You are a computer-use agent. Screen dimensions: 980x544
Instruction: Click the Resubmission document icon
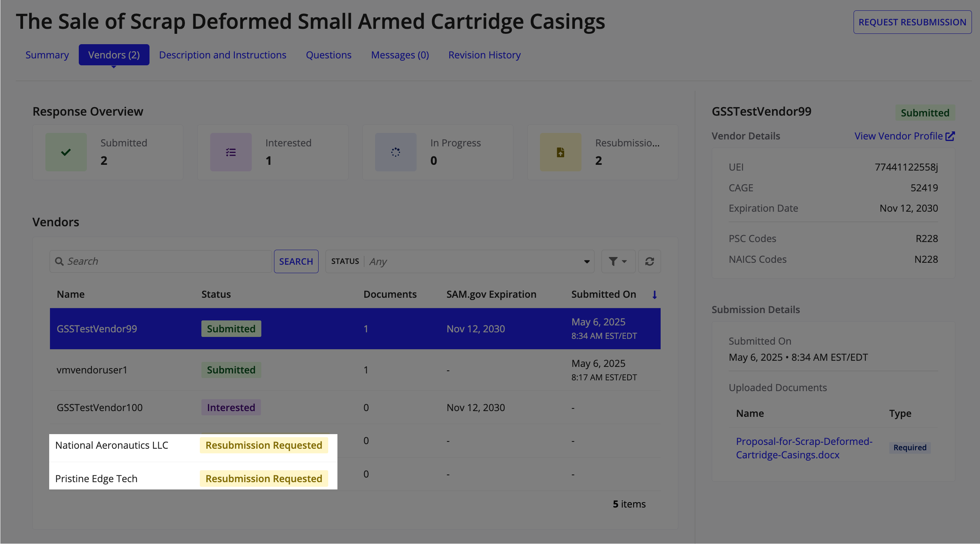(x=561, y=152)
